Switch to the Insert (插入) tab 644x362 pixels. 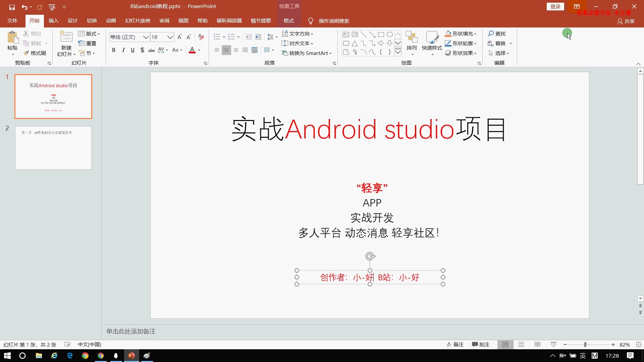(x=54, y=21)
